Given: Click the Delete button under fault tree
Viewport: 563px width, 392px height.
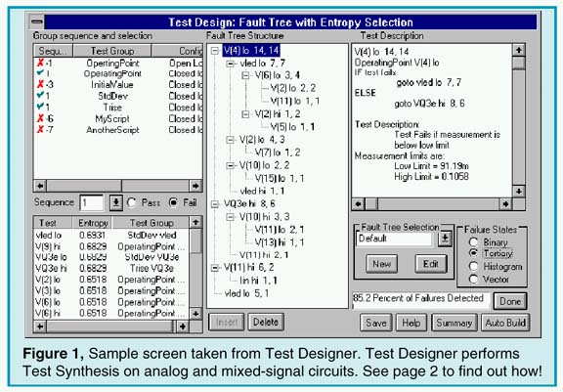Looking at the screenshot, I should [x=266, y=322].
